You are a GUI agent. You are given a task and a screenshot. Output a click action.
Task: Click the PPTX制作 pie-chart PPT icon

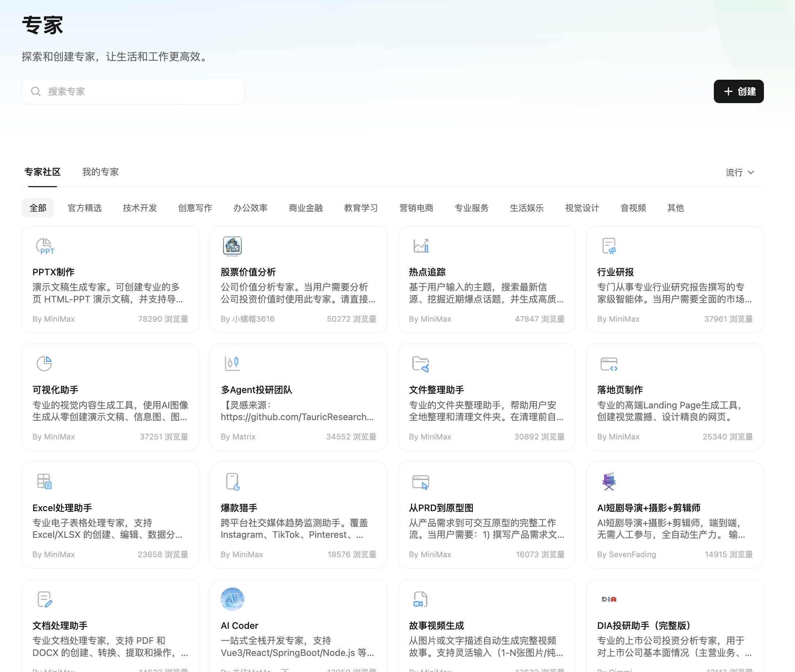[44, 246]
